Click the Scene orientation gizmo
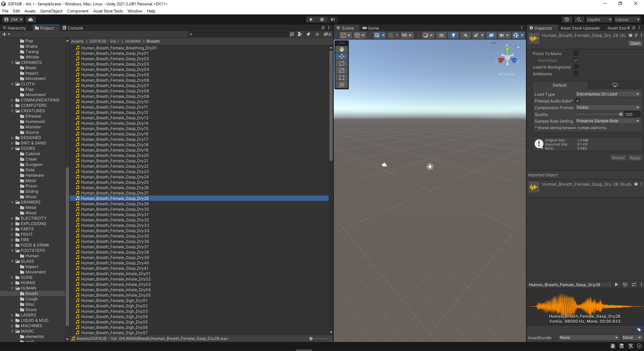Image resolution: width=644 pixels, height=351 pixels. tap(507, 58)
